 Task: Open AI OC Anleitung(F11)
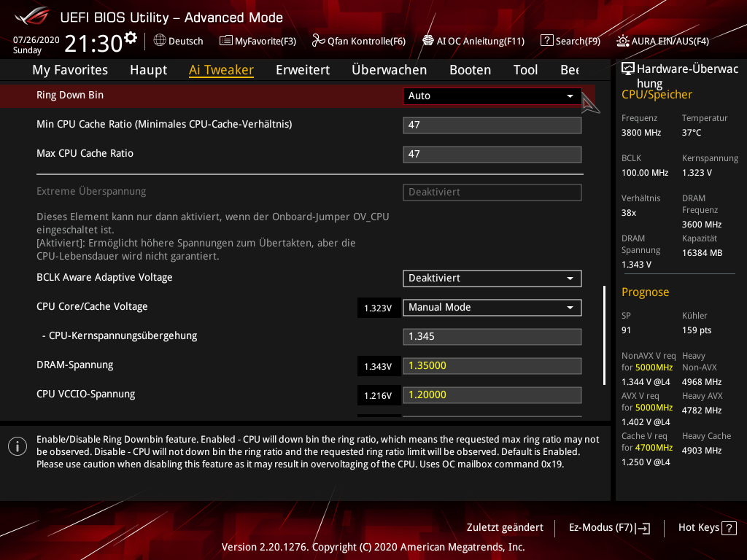coord(473,41)
